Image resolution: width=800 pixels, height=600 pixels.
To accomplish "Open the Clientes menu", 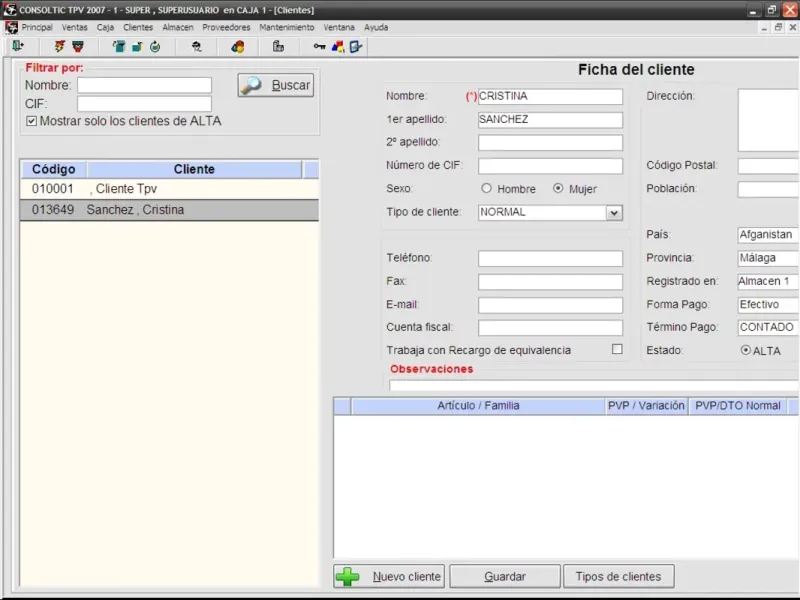I will [138, 28].
